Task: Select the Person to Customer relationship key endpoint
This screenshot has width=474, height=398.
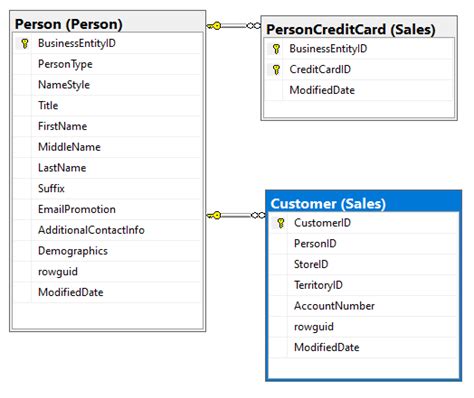Action: [x=214, y=215]
